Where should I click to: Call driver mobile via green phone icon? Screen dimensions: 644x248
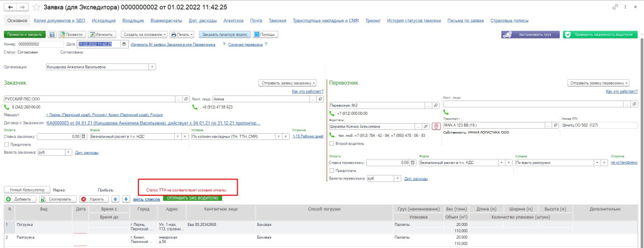tap(332, 135)
